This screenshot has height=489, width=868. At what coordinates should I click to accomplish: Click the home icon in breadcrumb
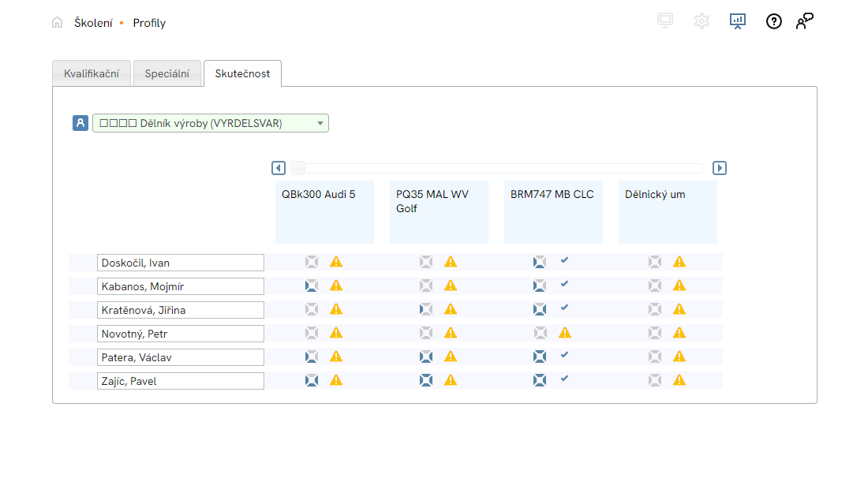tap(57, 23)
